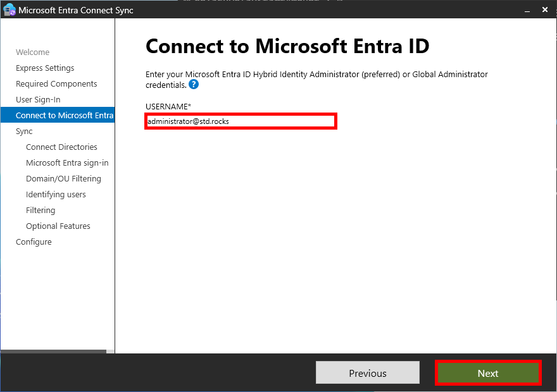Select the Filtering step
Image resolution: width=557 pixels, height=392 pixels.
[x=41, y=210]
